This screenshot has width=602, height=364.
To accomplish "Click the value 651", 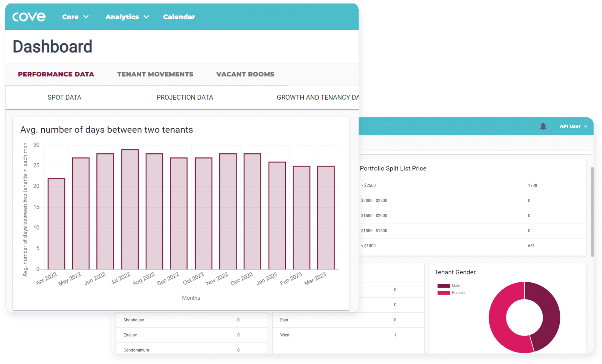I will pyautogui.click(x=531, y=246).
